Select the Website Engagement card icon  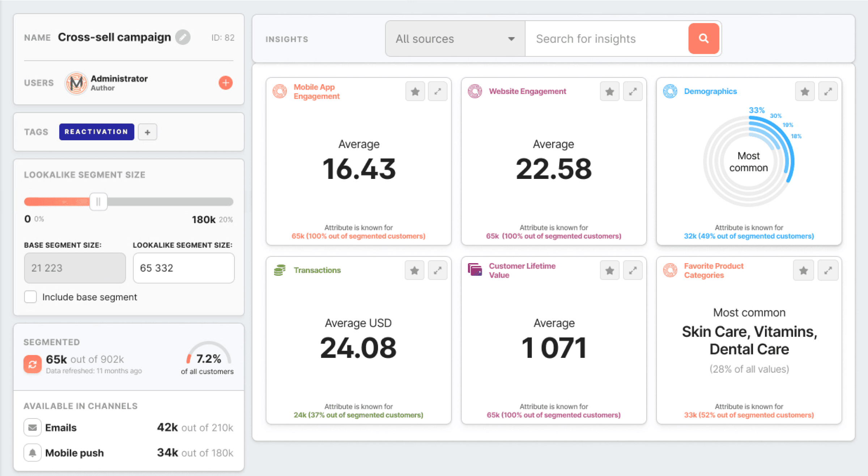(475, 91)
